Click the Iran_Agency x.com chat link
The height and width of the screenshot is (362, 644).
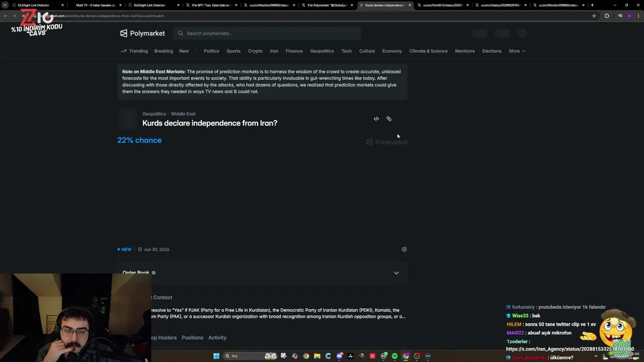(570, 349)
